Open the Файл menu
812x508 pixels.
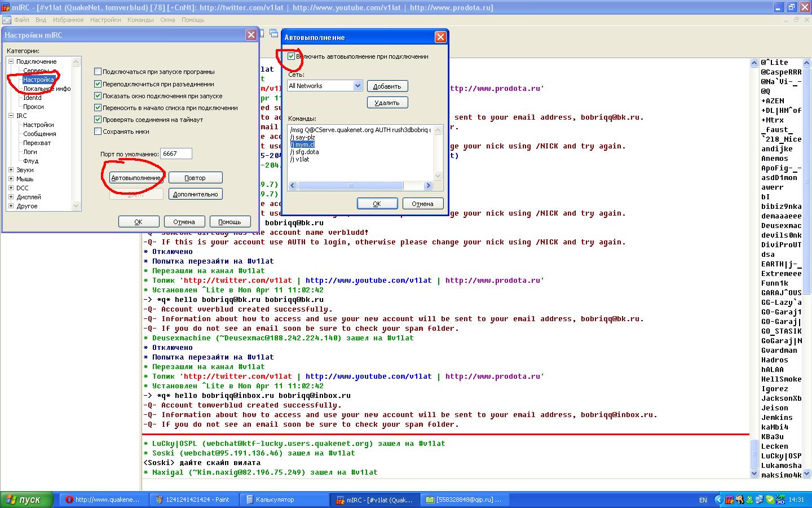[21, 20]
